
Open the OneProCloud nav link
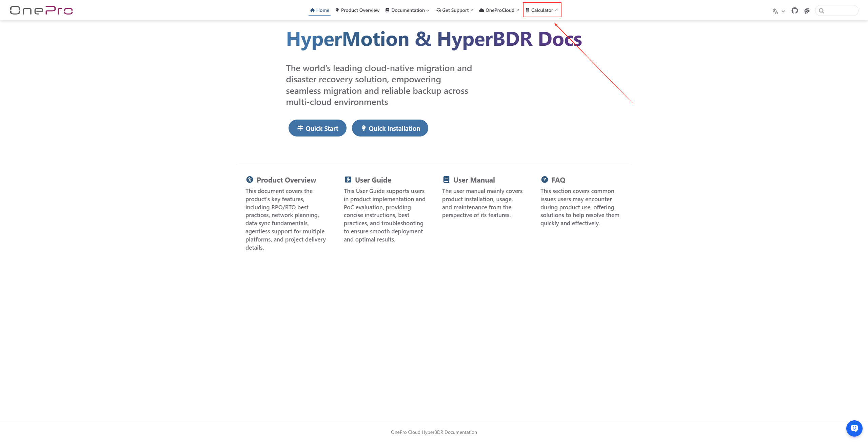click(x=499, y=10)
